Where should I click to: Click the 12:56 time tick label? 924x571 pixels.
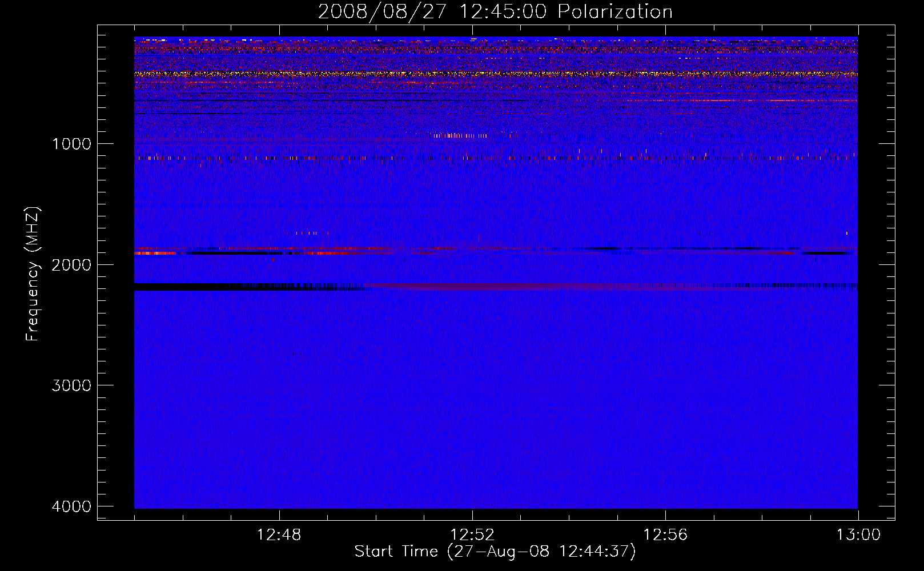point(665,535)
